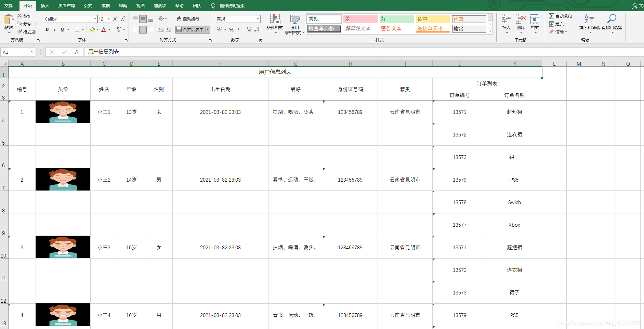Toggle Wrap Text (自动换行)
The image size is (644, 329).
click(188, 19)
